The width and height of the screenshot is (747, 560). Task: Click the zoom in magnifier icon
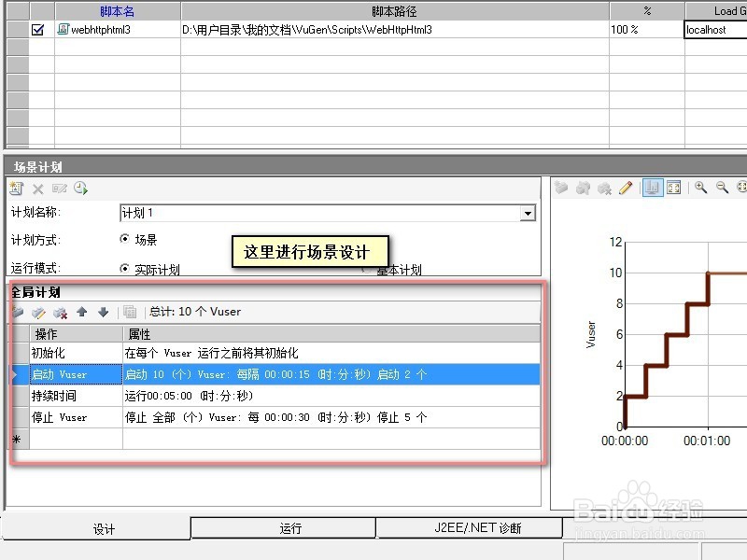[700, 188]
